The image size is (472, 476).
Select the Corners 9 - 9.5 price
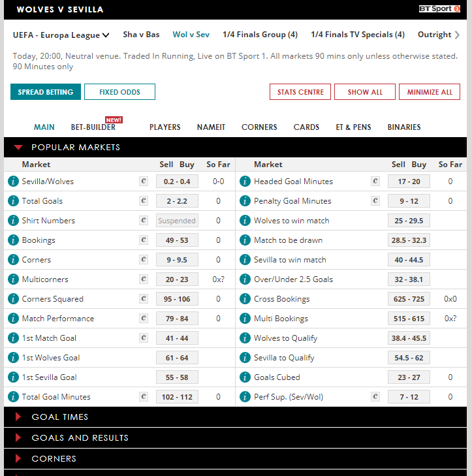pyautogui.click(x=177, y=260)
